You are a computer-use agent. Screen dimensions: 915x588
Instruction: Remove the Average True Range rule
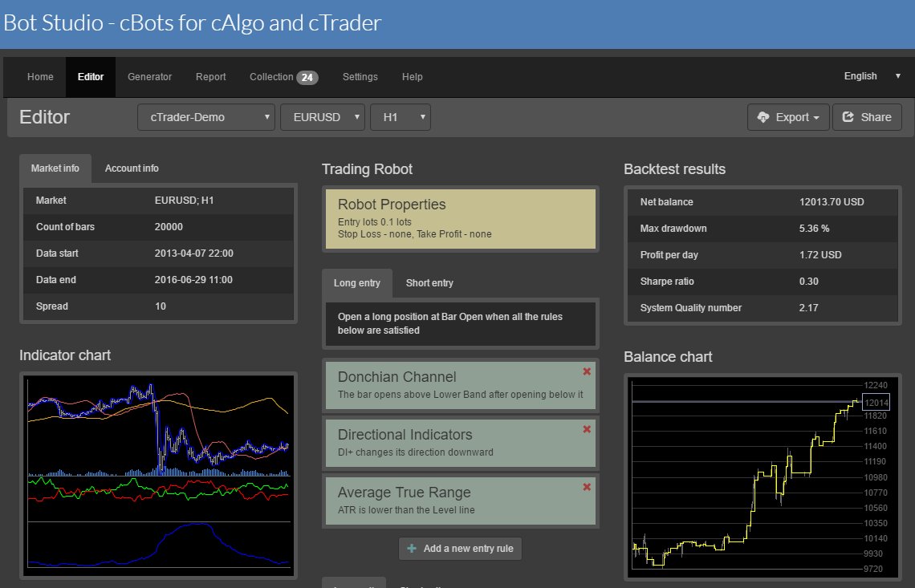587,487
